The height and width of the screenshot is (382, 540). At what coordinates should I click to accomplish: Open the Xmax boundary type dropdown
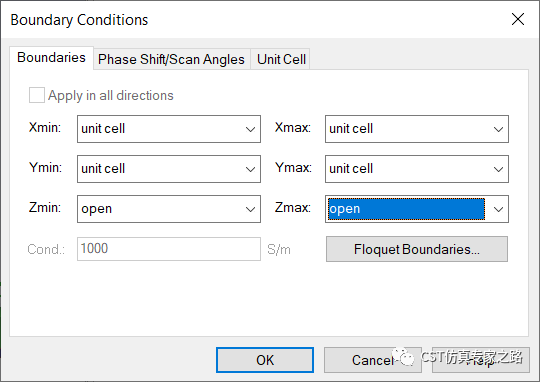pyautogui.click(x=417, y=129)
